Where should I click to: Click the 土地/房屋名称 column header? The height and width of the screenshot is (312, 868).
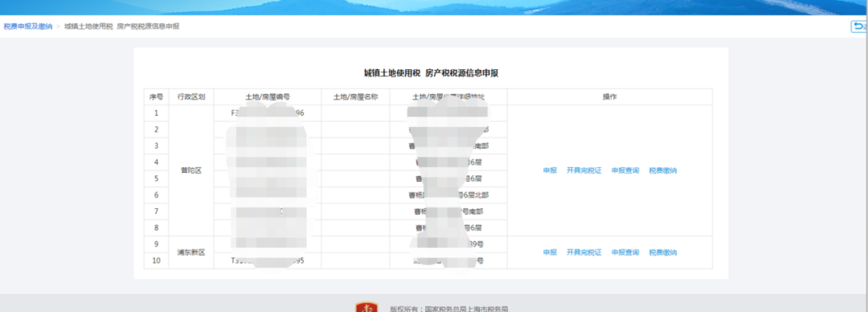click(355, 97)
